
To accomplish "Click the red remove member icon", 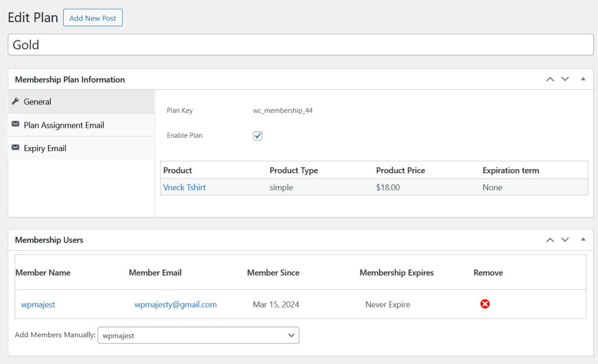I will (x=485, y=304).
